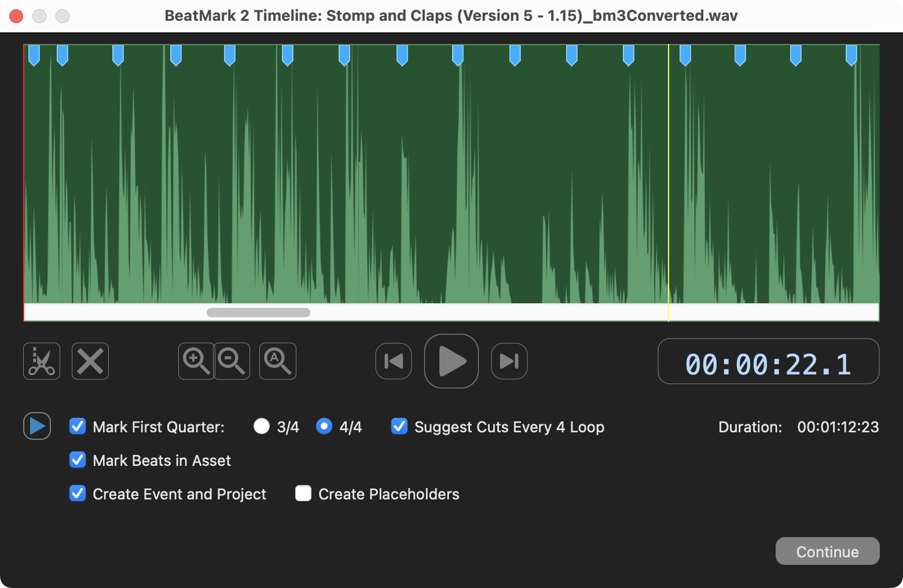Close the BeatMark 2 Timeline window

click(16, 16)
